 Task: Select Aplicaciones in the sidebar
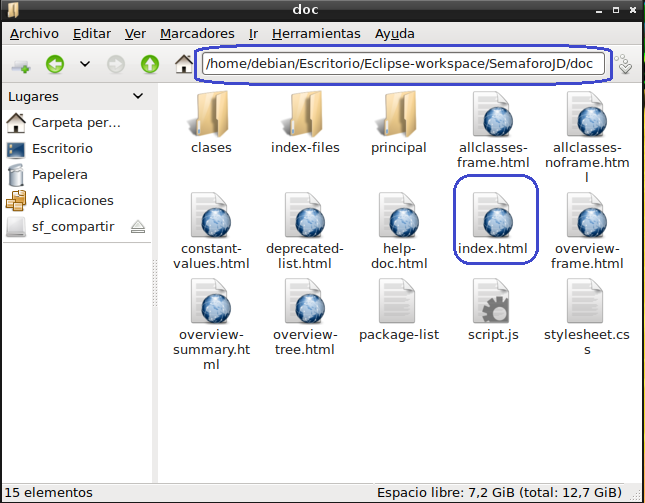point(77,200)
